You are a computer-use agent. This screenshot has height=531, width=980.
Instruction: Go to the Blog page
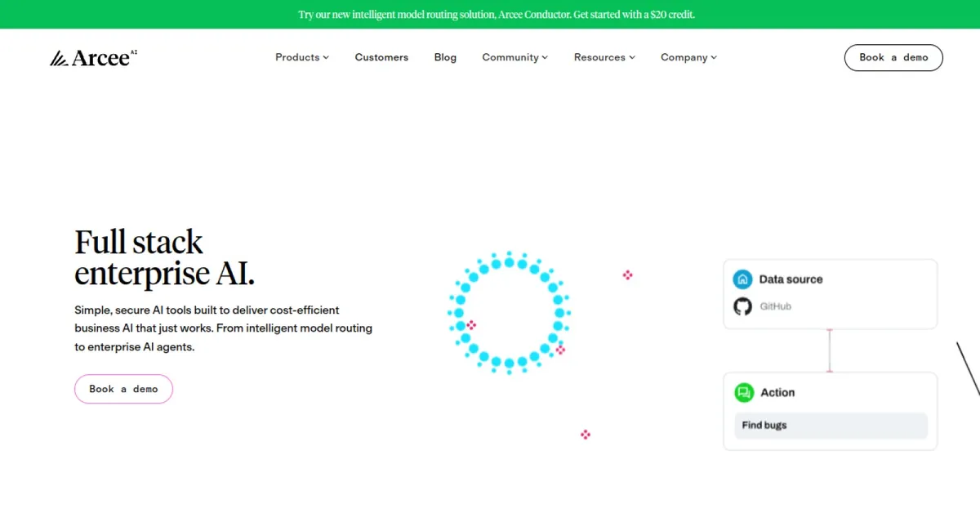(x=445, y=57)
